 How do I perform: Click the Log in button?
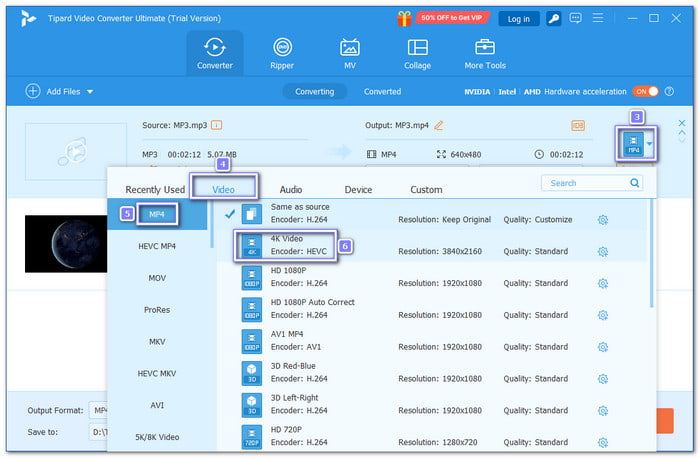(x=518, y=19)
